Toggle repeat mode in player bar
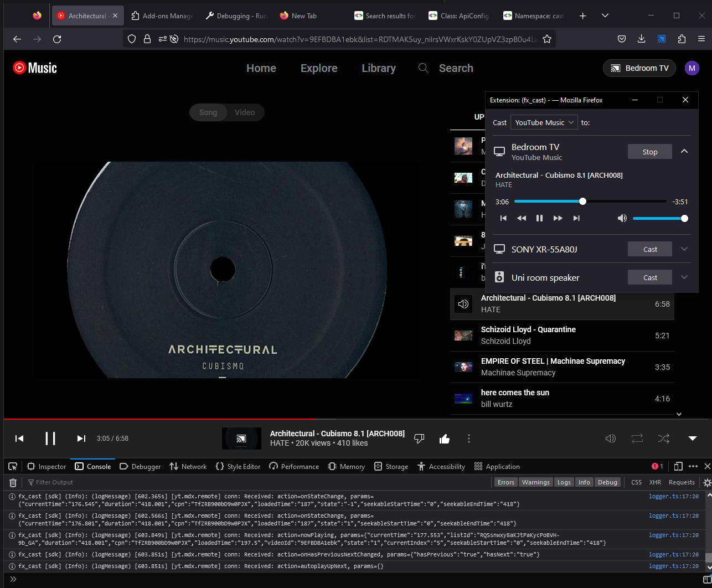712x588 pixels. point(637,439)
